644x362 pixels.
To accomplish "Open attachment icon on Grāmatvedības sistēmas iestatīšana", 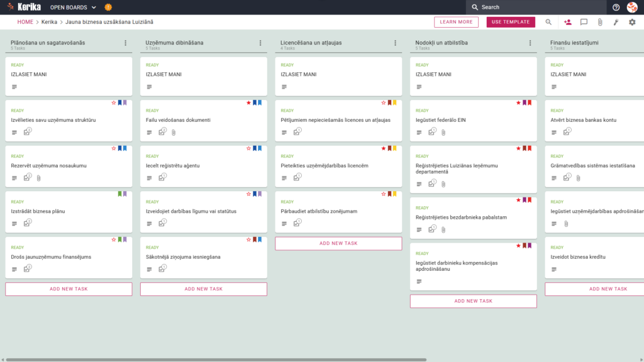I will (x=579, y=178).
